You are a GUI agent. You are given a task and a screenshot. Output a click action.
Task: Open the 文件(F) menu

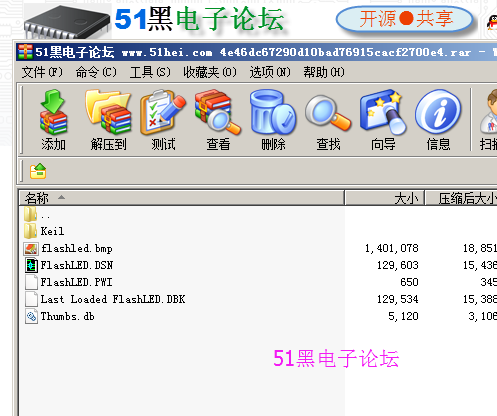tap(42, 72)
